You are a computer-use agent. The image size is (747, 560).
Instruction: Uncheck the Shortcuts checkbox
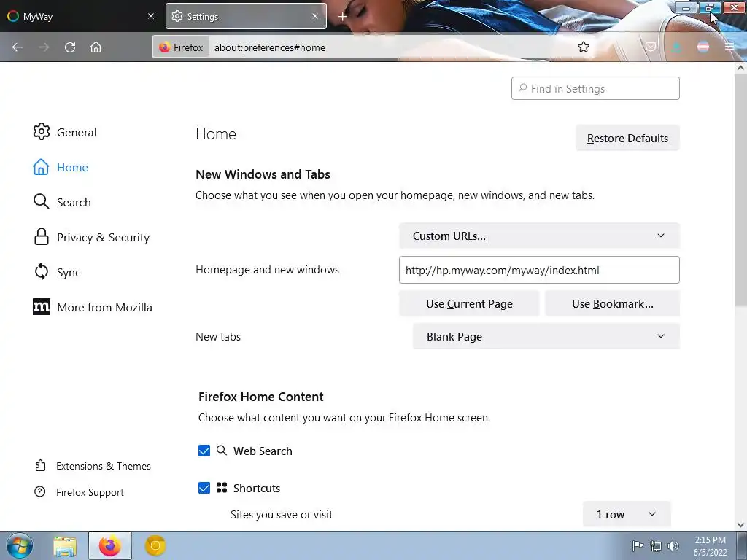[204, 488]
